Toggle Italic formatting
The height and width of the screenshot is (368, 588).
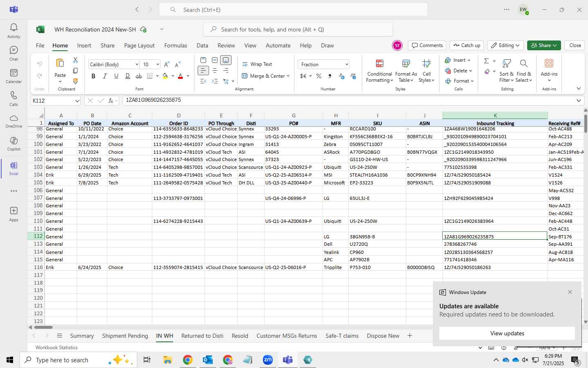(105, 76)
